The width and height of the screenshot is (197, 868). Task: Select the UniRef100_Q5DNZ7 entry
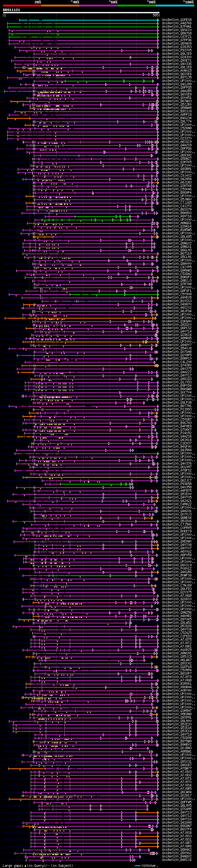click(x=177, y=159)
